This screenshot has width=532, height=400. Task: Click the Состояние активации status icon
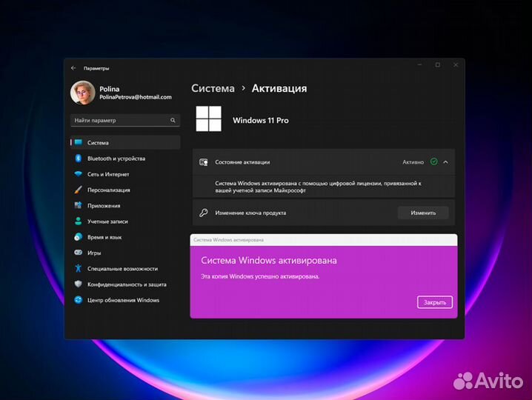click(x=204, y=162)
